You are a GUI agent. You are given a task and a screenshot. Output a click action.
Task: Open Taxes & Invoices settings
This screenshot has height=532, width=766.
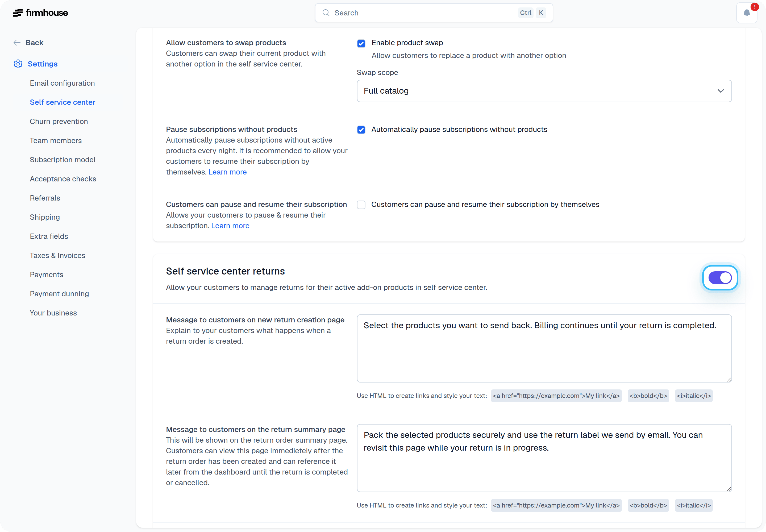[x=57, y=255]
